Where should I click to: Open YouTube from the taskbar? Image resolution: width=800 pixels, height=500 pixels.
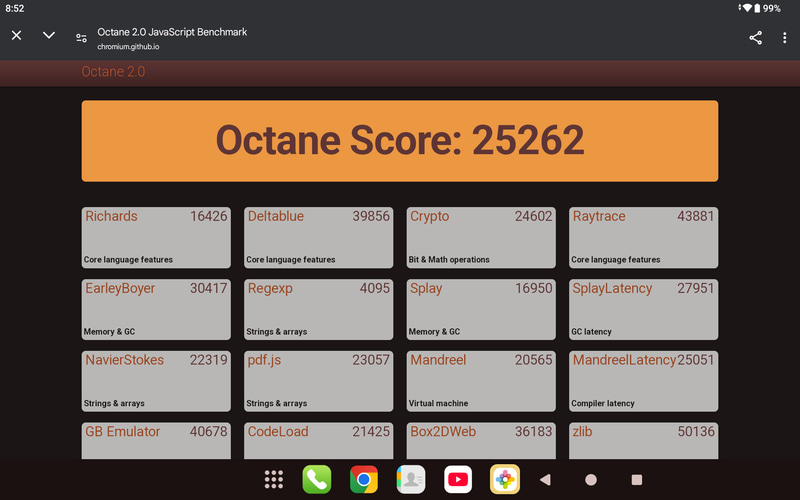point(458,480)
